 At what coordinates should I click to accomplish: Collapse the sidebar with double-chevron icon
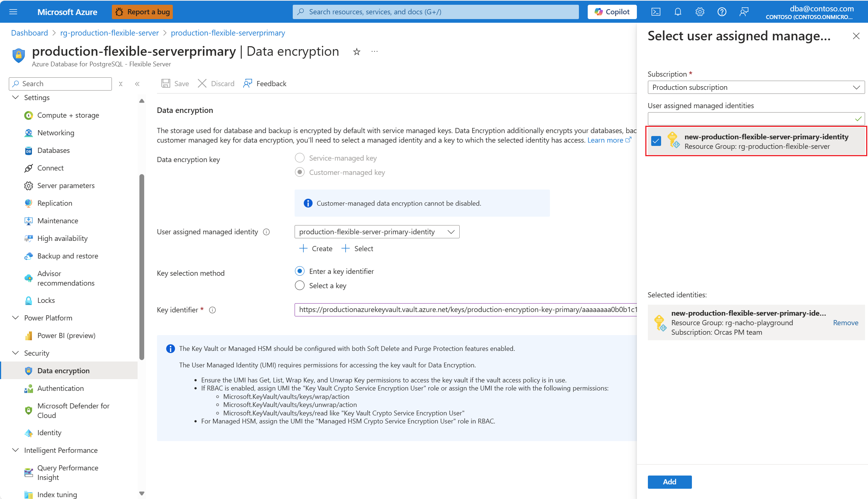[x=137, y=84]
